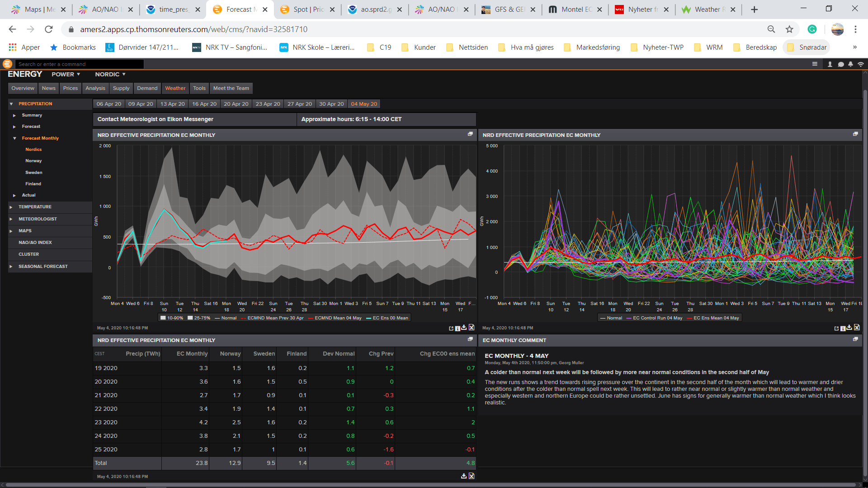This screenshot has width=868, height=488.
Task: Open the Eikon hamburger menu icon
Action: (x=815, y=64)
